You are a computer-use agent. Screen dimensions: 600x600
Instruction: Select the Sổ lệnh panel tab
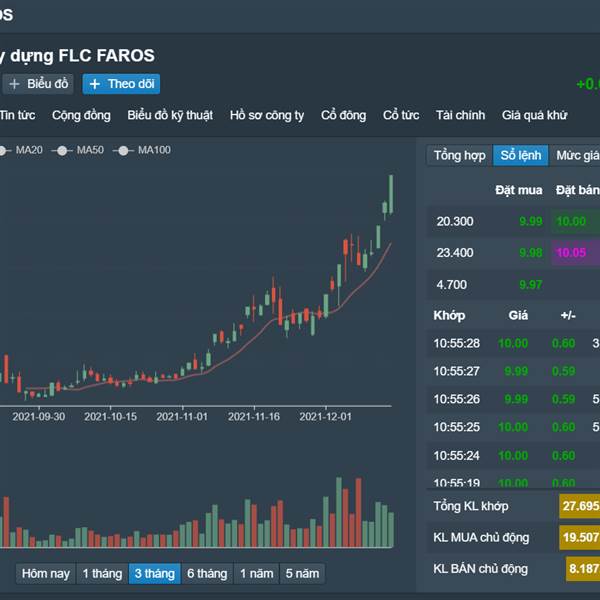(520, 155)
